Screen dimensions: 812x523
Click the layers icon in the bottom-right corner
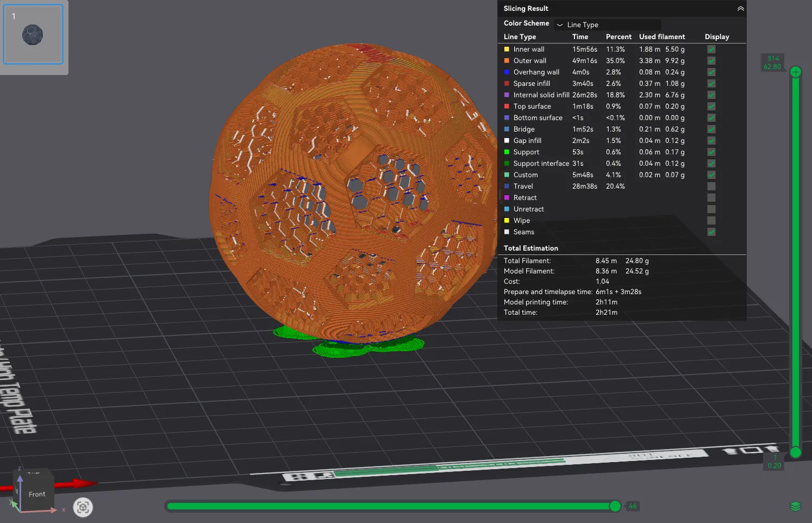pos(795,506)
